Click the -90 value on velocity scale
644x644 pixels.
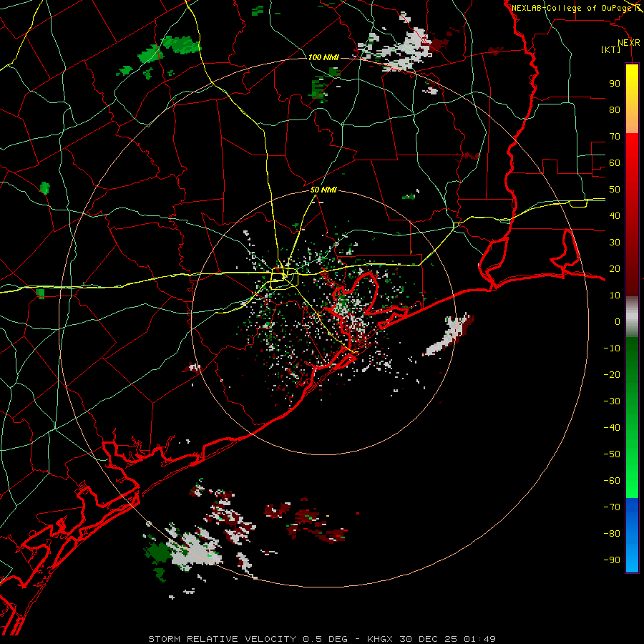point(612,560)
